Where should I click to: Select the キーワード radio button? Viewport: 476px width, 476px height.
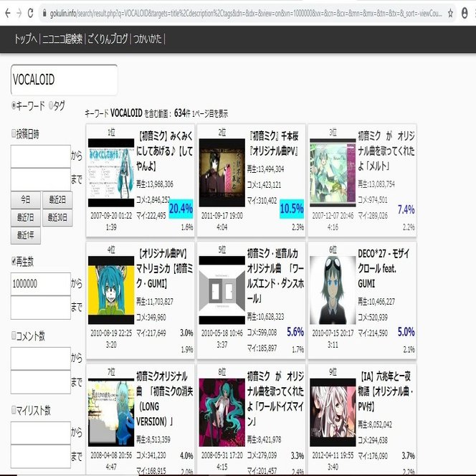(x=14, y=105)
